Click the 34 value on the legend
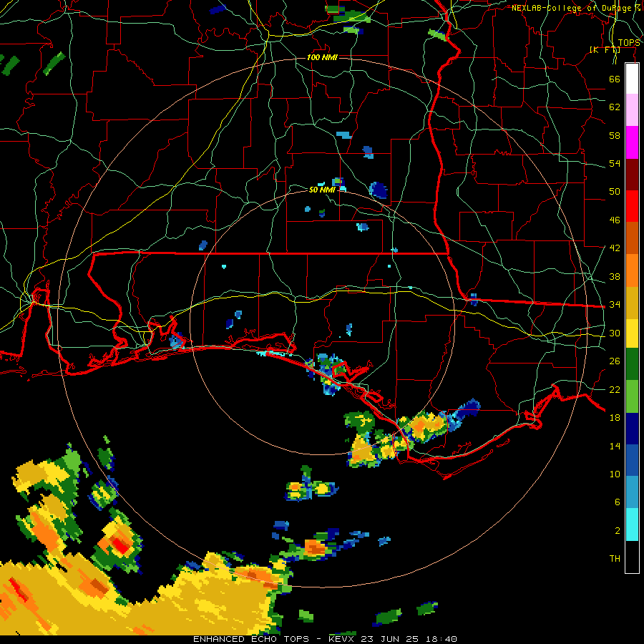Image resolution: width=644 pixels, height=644 pixels. pyautogui.click(x=615, y=305)
